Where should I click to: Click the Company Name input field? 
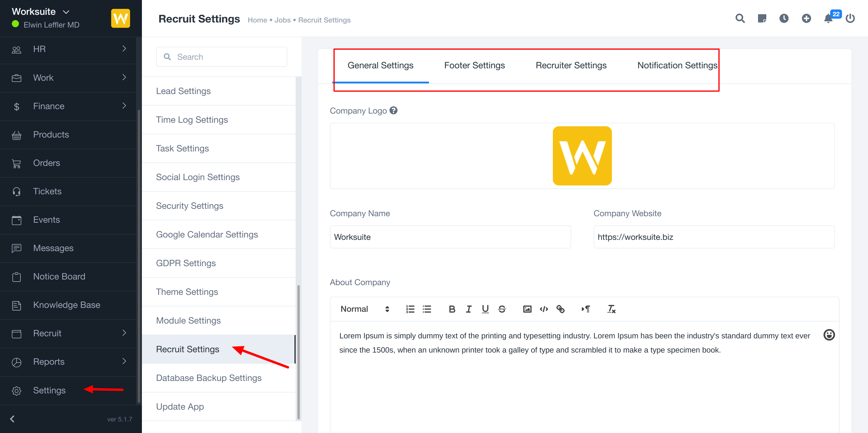(450, 237)
